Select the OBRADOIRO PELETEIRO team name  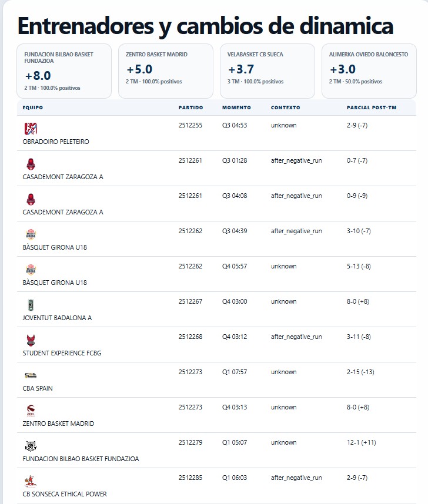click(x=56, y=142)
